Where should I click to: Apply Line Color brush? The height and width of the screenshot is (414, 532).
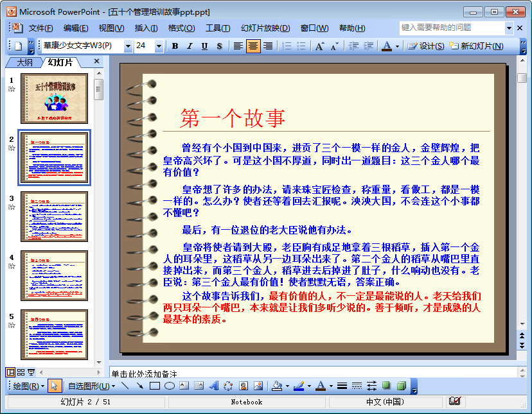click(299, 386)
